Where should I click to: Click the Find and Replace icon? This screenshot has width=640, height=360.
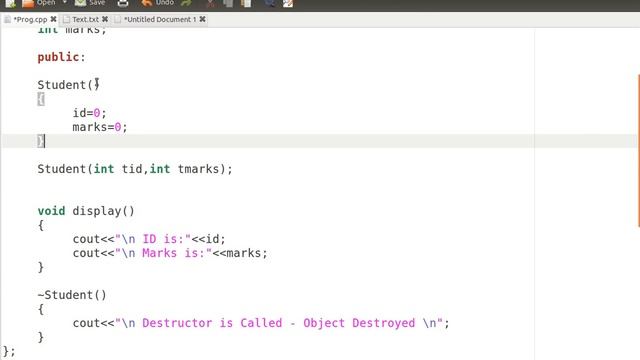(288, 3)
